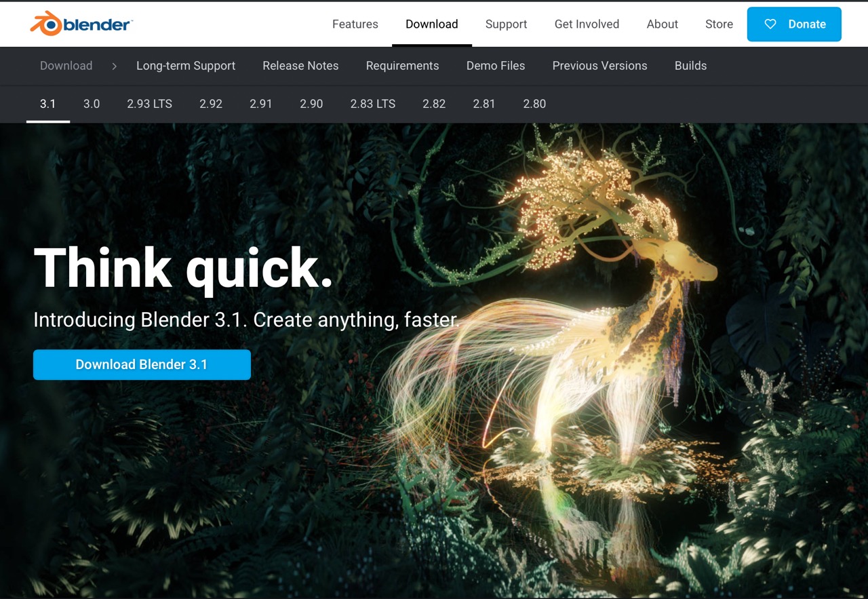Open Release Notes

(300, 66)
